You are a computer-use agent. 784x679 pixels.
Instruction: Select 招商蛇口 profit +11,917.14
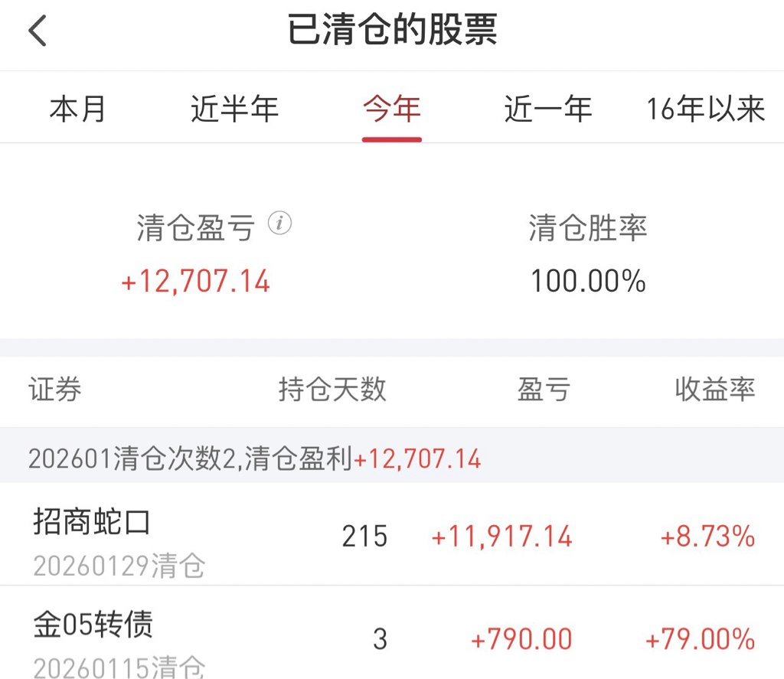click(x=501, y=537)
